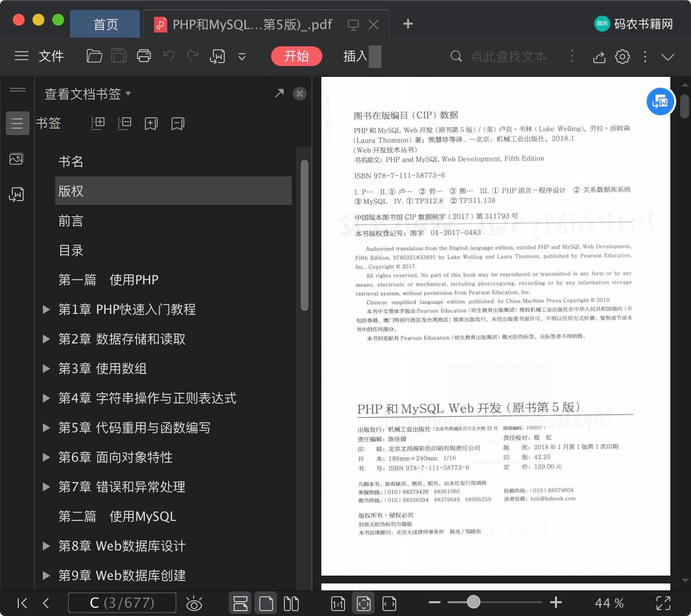Select the 开始 ribbon tab

coord(296,56)
